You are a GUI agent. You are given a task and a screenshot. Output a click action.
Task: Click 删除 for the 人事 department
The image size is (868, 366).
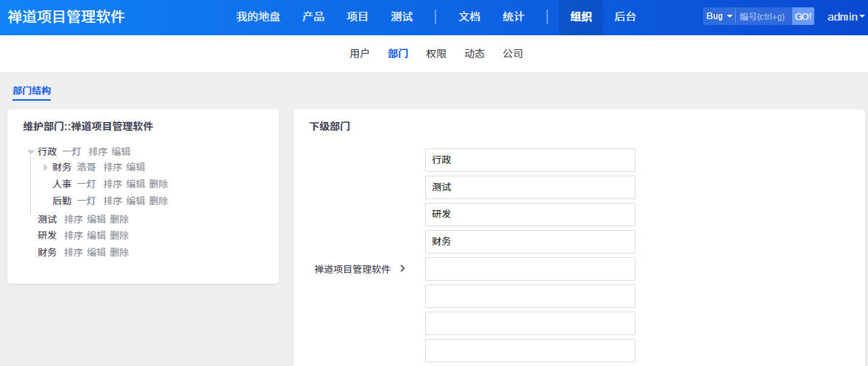[158, 184]
